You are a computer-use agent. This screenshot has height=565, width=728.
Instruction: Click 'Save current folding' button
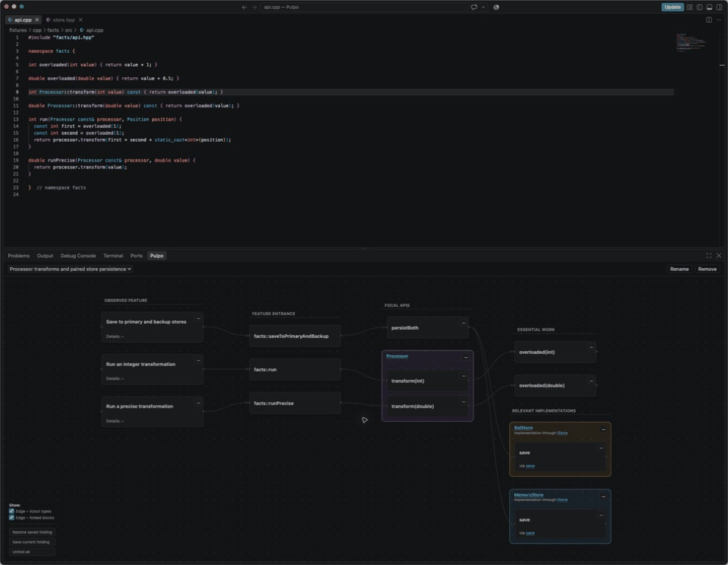pos(32,541)
